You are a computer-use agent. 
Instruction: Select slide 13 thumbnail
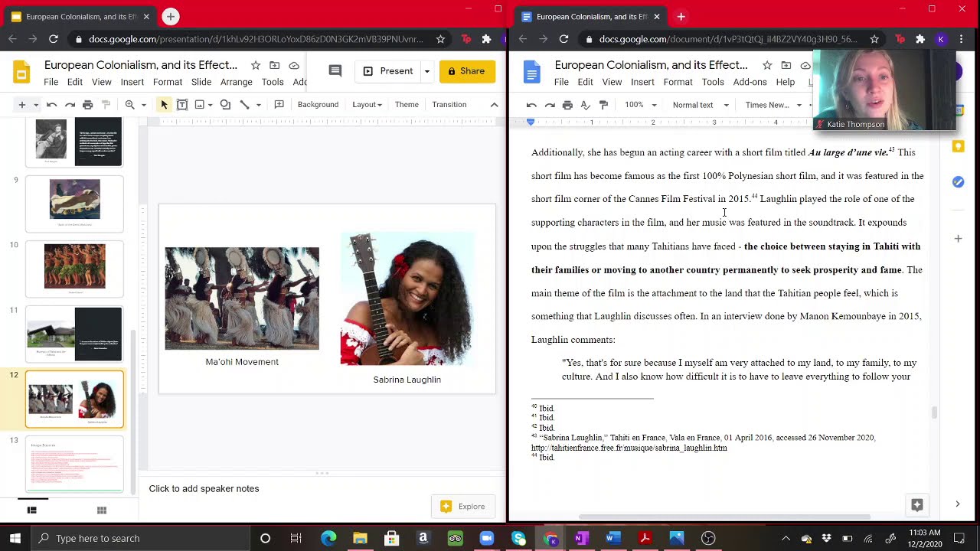[x=74, y=464]
